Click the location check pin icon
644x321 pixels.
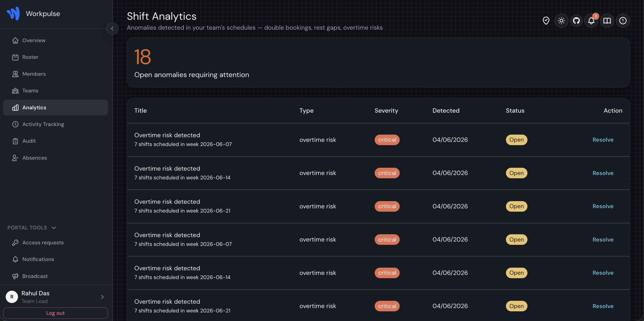coord(546,20)
